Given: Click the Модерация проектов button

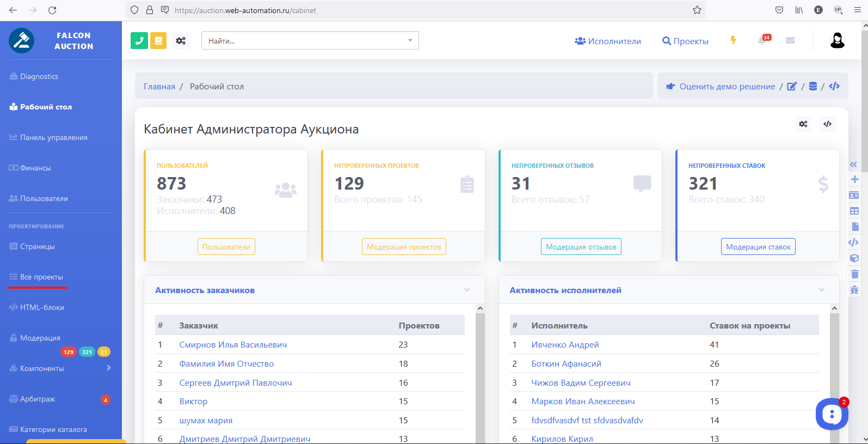Looking at the screenshot, I should coord(404,247).
